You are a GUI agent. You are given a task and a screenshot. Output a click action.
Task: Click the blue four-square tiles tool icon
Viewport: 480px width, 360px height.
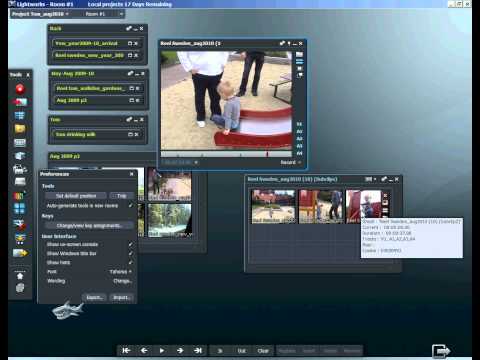pos(20,209)
